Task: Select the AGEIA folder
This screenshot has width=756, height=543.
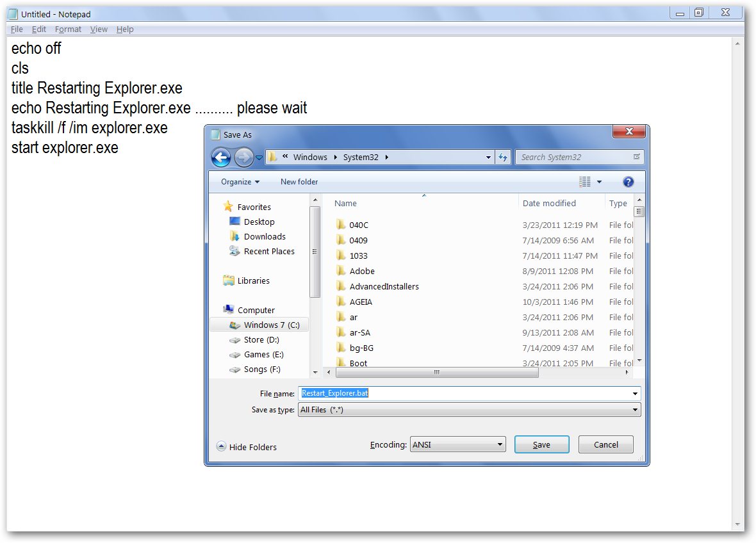Action: pos(354,302)
